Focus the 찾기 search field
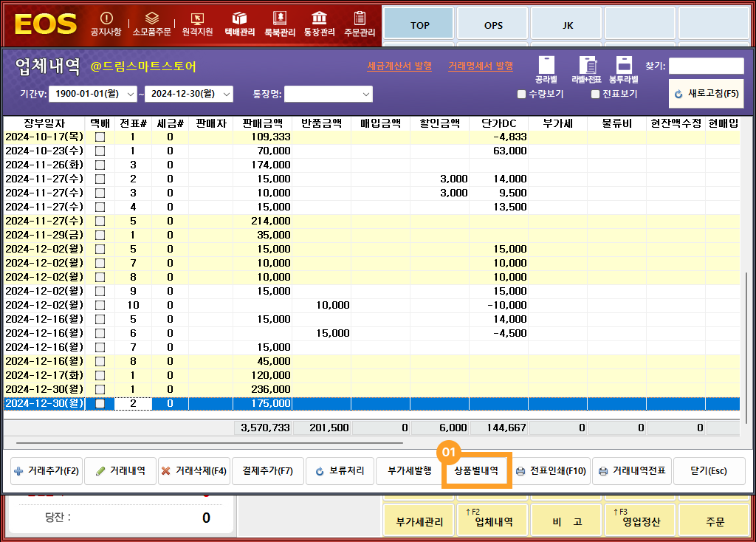Image resolution: width=756 pixels, height=542 pixels. 707,66
